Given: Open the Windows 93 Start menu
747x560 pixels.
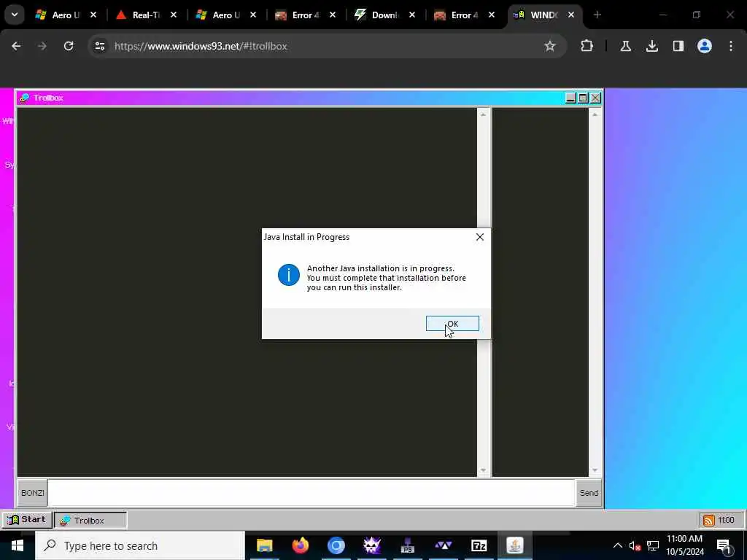Looking at the screenshot, I should coord(27,519).
